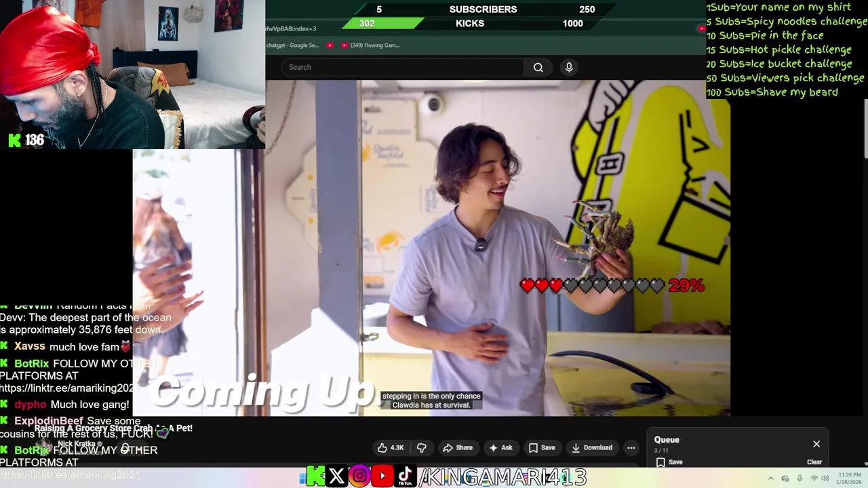
Task: Open the Share dialog for the video
Action: coord(458,447)
